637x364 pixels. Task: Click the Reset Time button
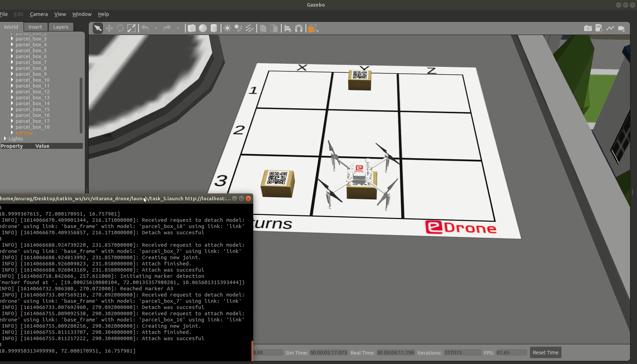coord(545,353)
